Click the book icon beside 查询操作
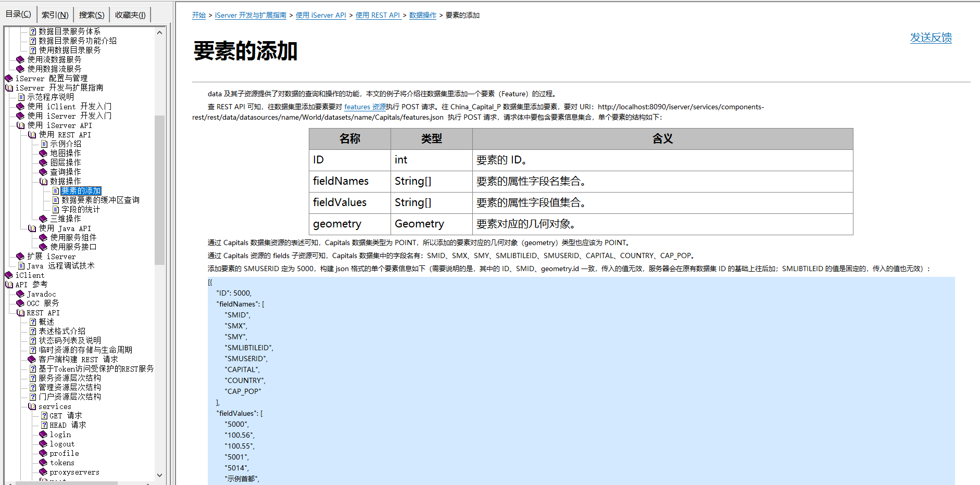This screenshot has width=980, height=485. point(44,172)
